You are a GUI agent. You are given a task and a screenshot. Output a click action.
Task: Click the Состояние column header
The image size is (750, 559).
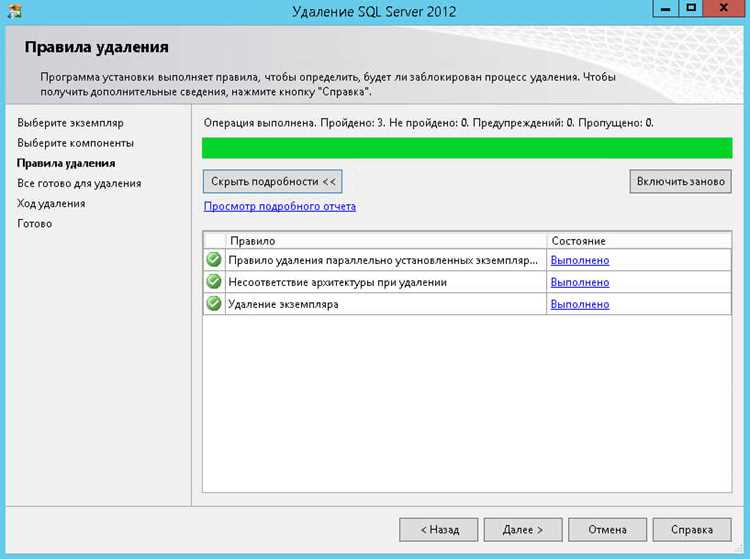pos(639,241)
